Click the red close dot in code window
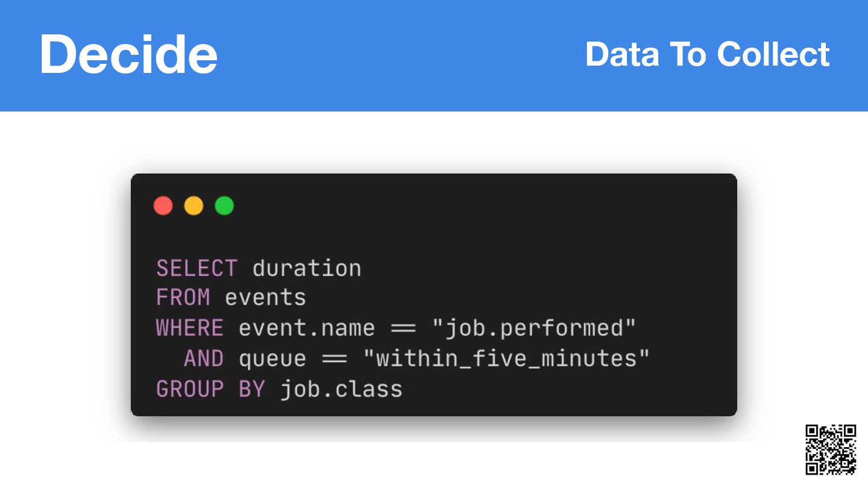The height and width of the screenshot is (488, 868). coord(163,206)
